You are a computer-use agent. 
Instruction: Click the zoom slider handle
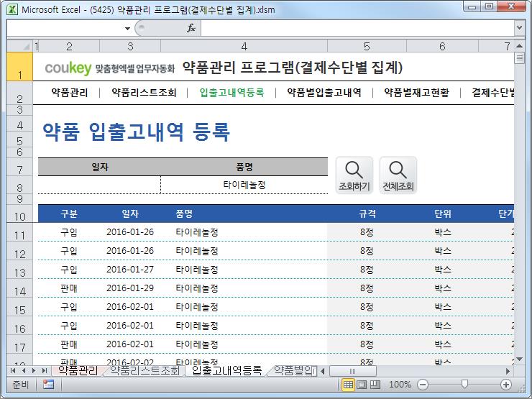pos(464,384)
